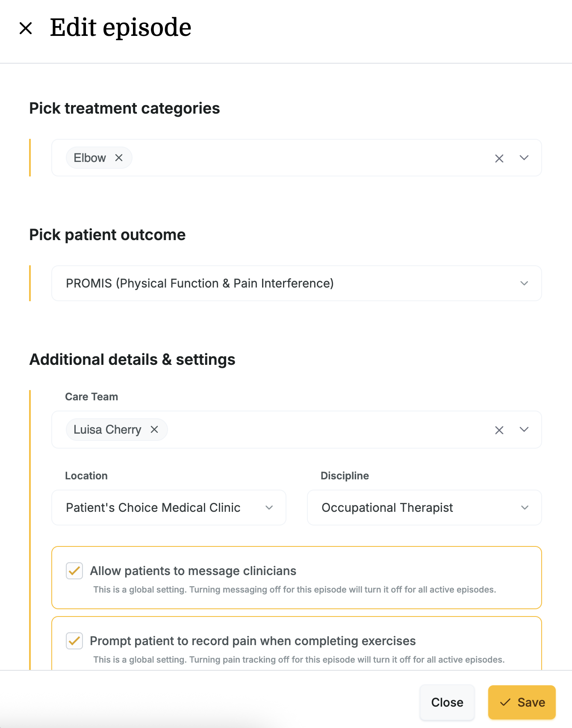Image resolution: width=572 pixels, height=728 pixels.
Task: Click the Close button
Action: (447, 702)
